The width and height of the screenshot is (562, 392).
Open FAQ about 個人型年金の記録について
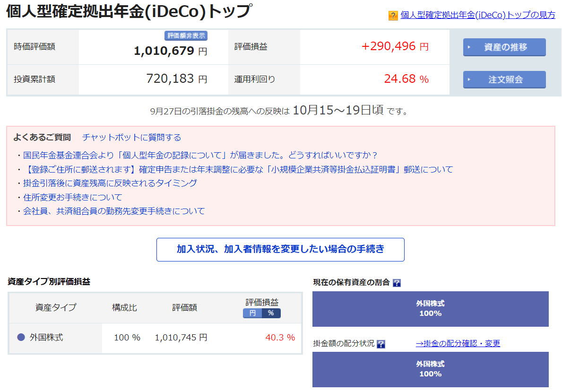pyautogui.click(x=200, y=155)
